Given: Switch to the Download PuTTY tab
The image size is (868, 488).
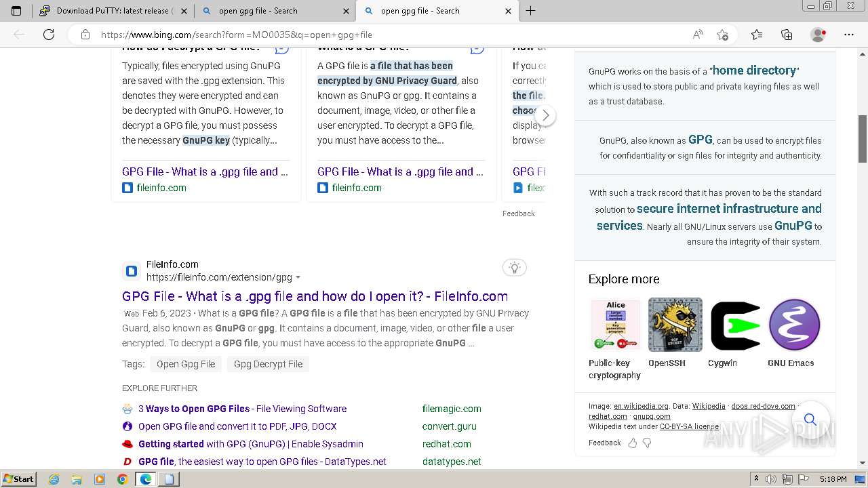Looking at the screenshot, I should (x=113, y=11).
